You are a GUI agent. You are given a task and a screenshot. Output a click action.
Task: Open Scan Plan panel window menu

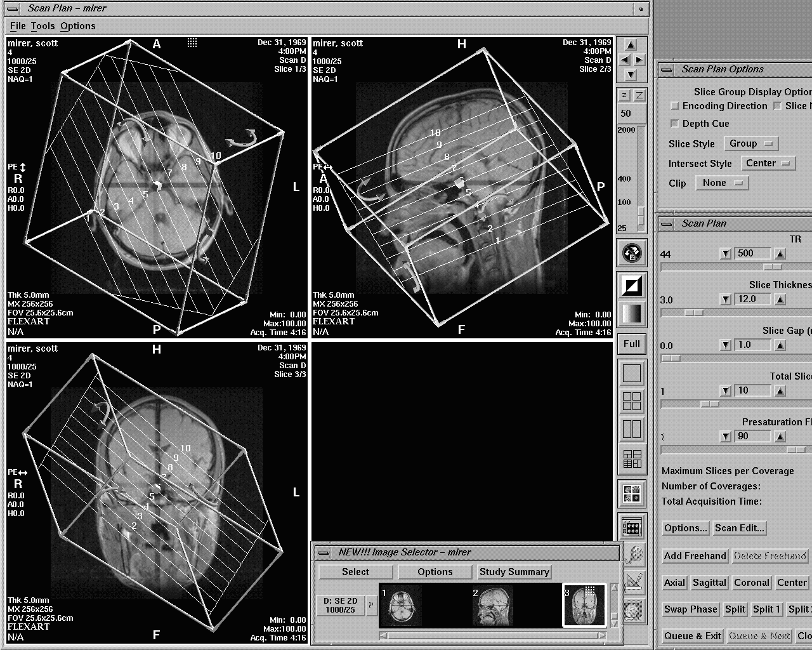(x=666, y=223)
